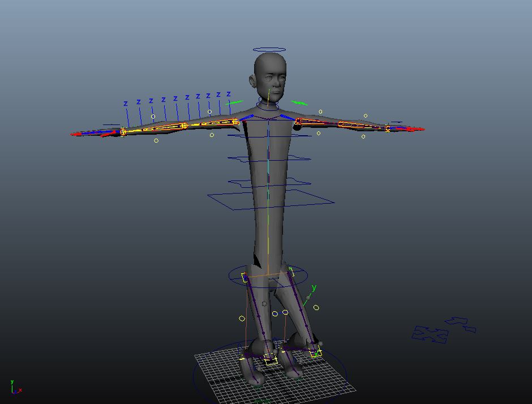Click the XYZ axis orientation gizmo

coord(15,388)
